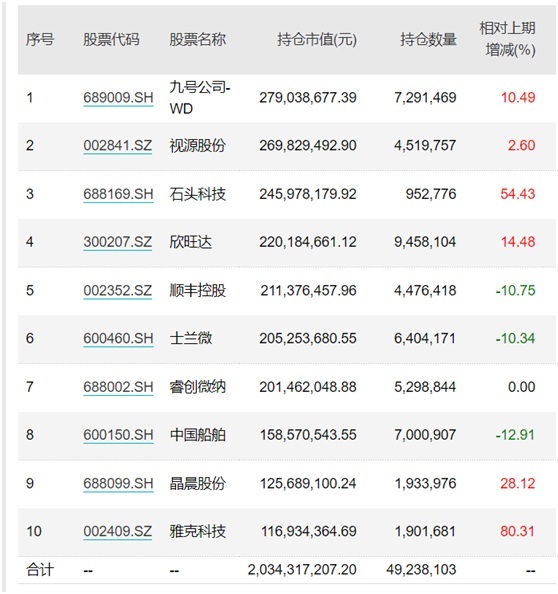Click the 相对上期增减(%) column header
The width and height of the screenshot is (558, 594).
(x=508, y=39)
